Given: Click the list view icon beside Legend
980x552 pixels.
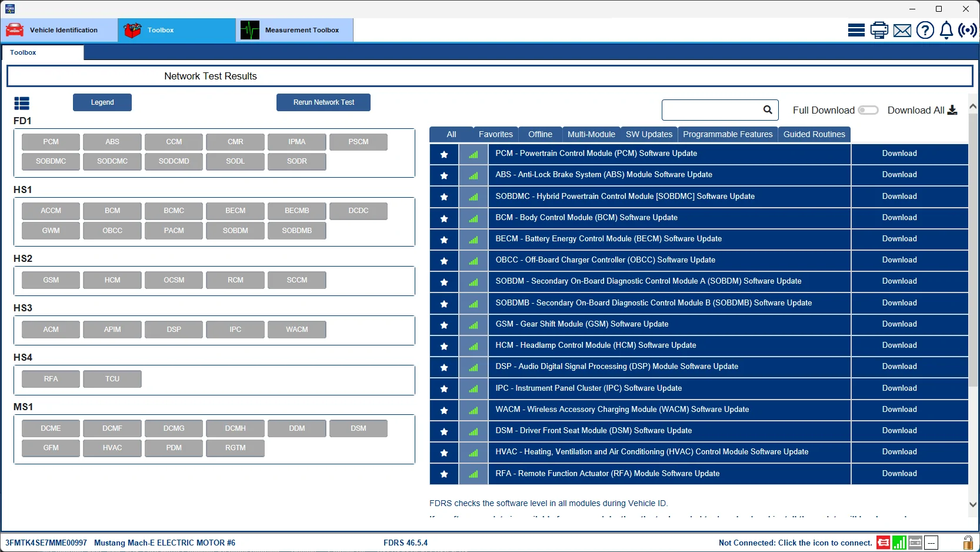Looking at the screenshot, I should point(22,104).
